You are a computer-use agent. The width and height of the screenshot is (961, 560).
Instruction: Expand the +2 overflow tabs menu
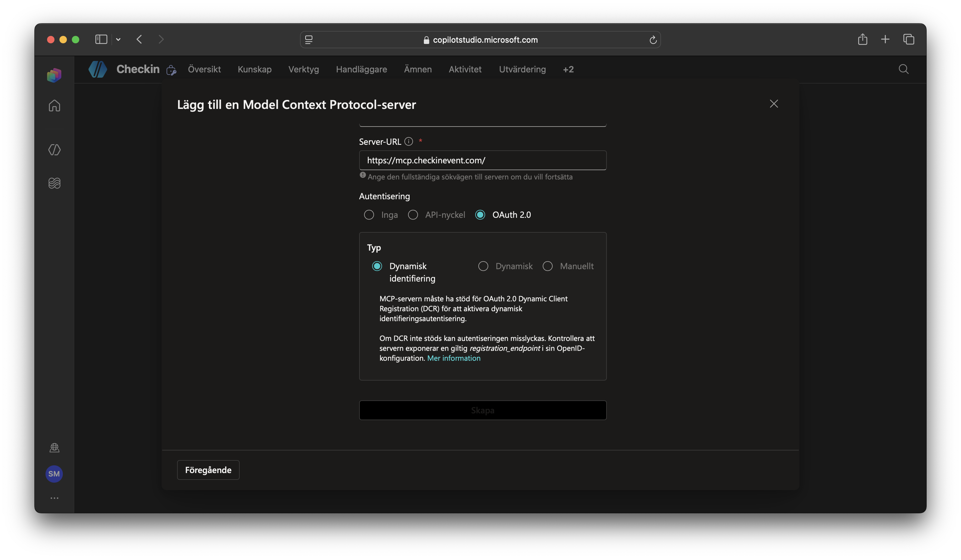[x=568, y=69]
